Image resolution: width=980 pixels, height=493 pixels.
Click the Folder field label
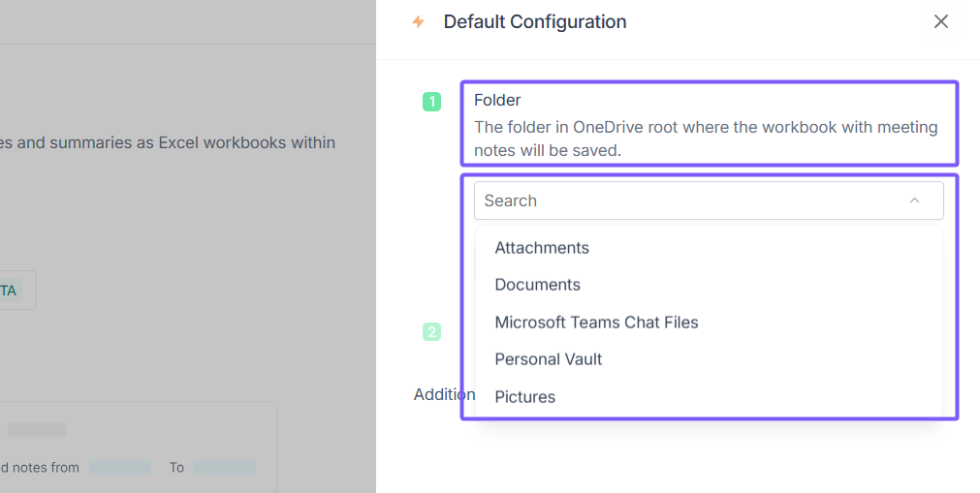coord(497,100)
